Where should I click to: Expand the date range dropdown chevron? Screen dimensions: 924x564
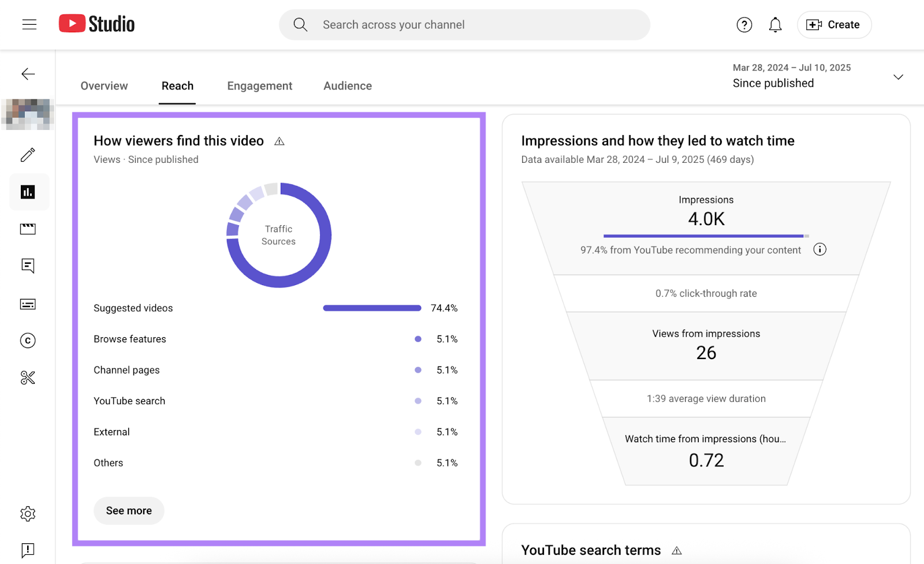pos(898,76)
